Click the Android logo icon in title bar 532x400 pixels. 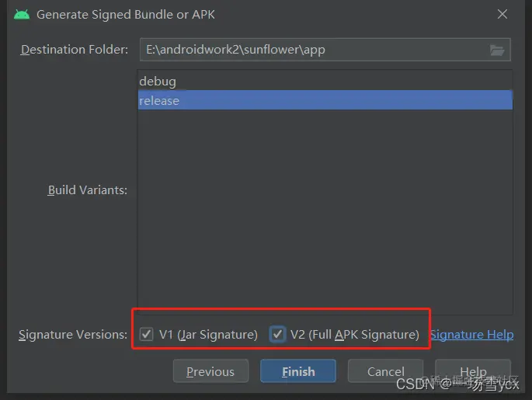coord(22,15)
